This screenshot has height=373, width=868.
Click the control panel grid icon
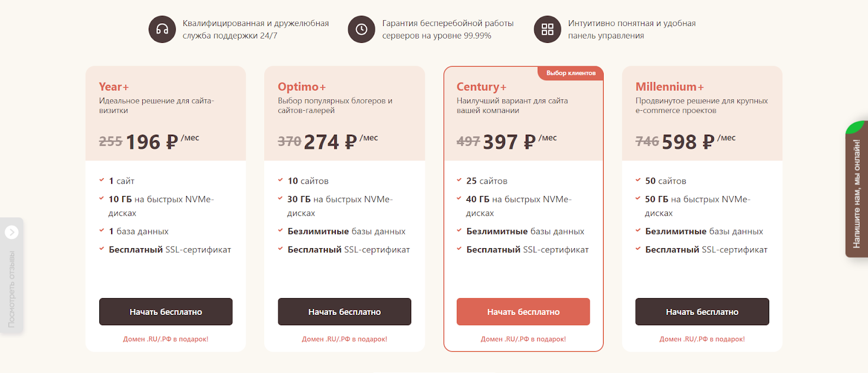coord(547,29)
